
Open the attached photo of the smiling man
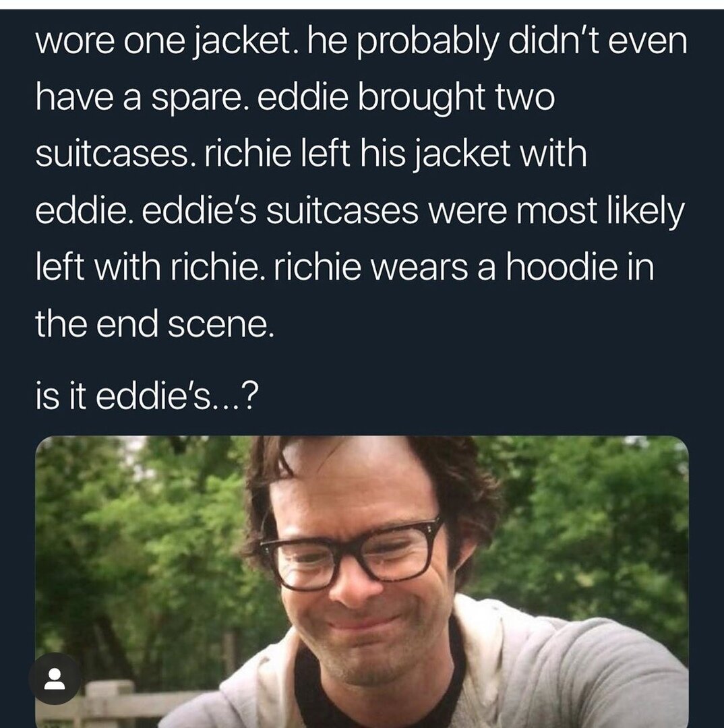362,582
